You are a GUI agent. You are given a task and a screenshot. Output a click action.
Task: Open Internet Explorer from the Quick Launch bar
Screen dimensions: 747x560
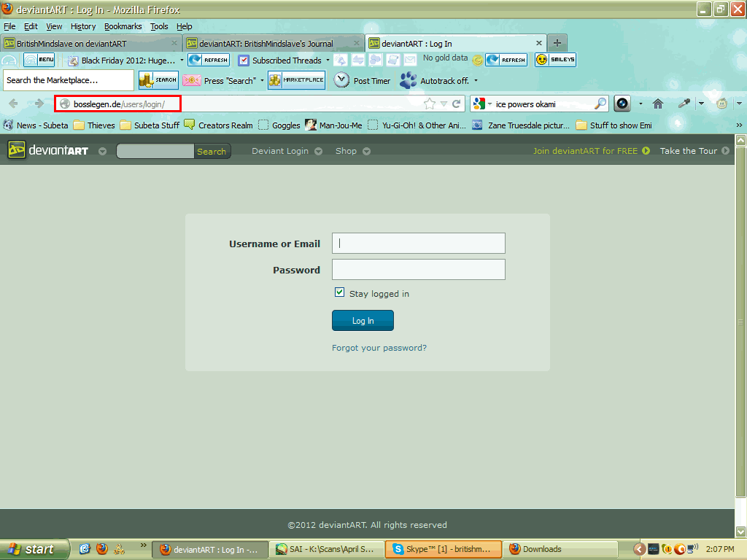point(85,549)
